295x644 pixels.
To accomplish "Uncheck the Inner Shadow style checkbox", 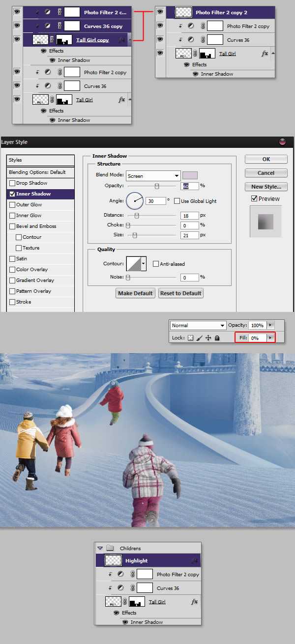I will click(12, 194).
